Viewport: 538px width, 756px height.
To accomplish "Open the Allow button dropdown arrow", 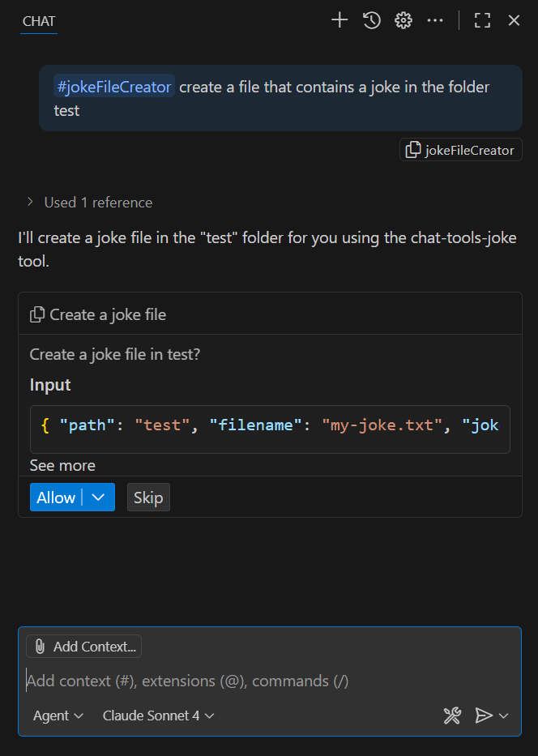I will click(99, 498).
